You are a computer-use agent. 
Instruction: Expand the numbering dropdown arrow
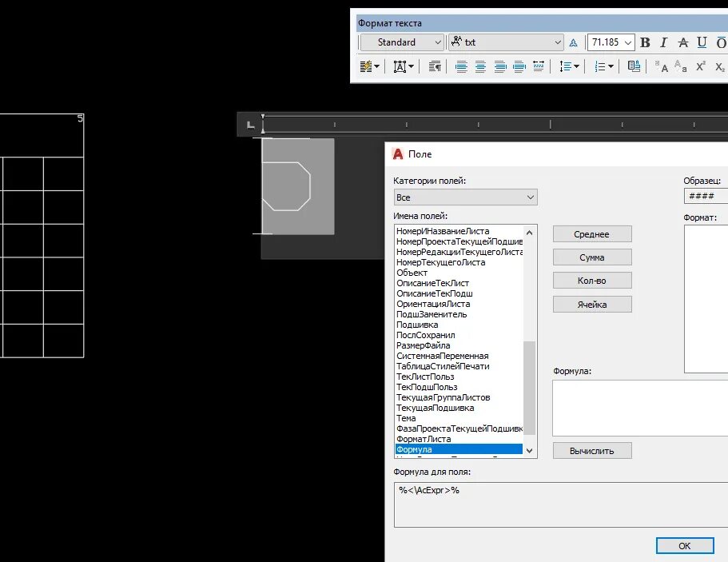[611, 66]
